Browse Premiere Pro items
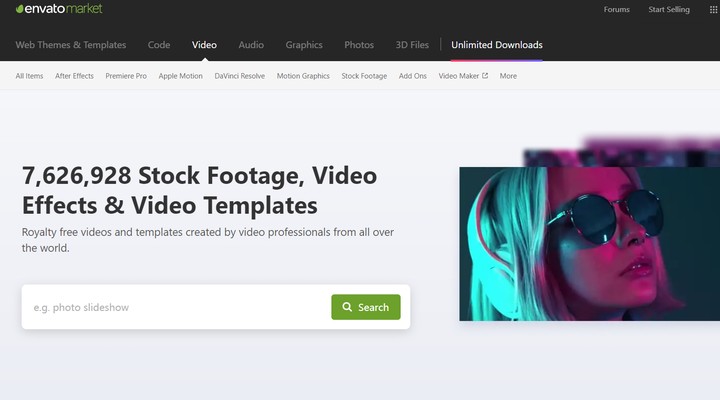 126,76
